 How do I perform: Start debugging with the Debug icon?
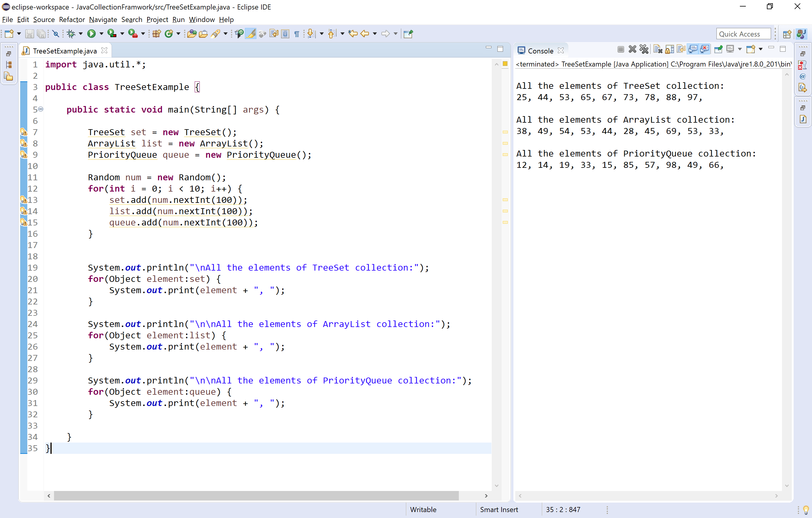(x=71, y=34)
